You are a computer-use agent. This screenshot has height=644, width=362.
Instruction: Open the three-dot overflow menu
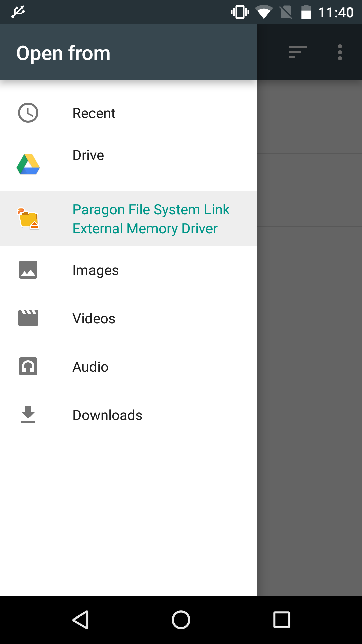340,52
